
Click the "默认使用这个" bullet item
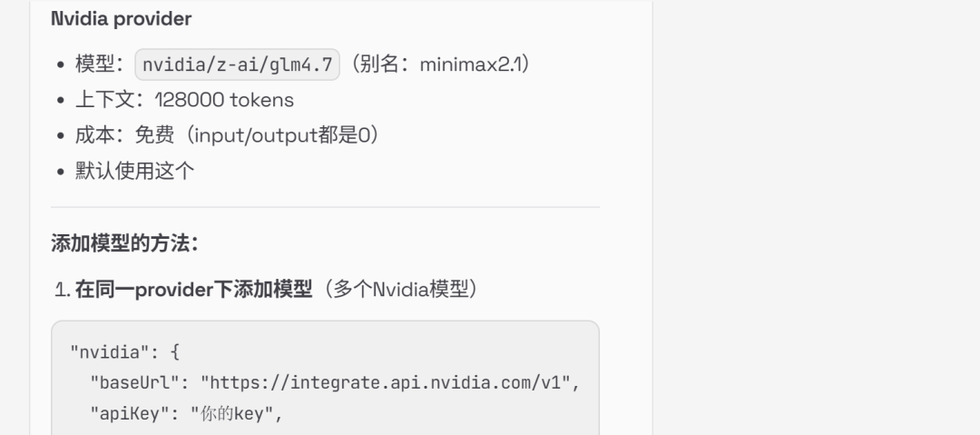click(x=134, y=171)
